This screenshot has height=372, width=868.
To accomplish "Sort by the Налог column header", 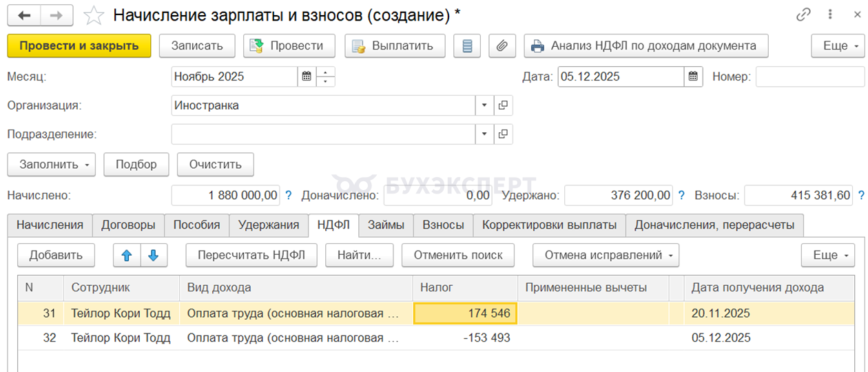I will (465, 288).
